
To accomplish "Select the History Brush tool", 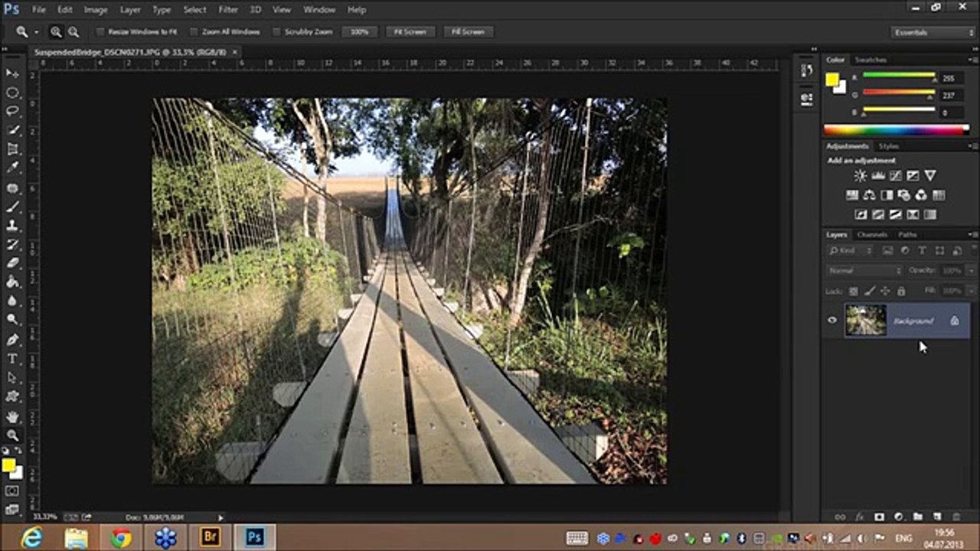I will point(12,245).
